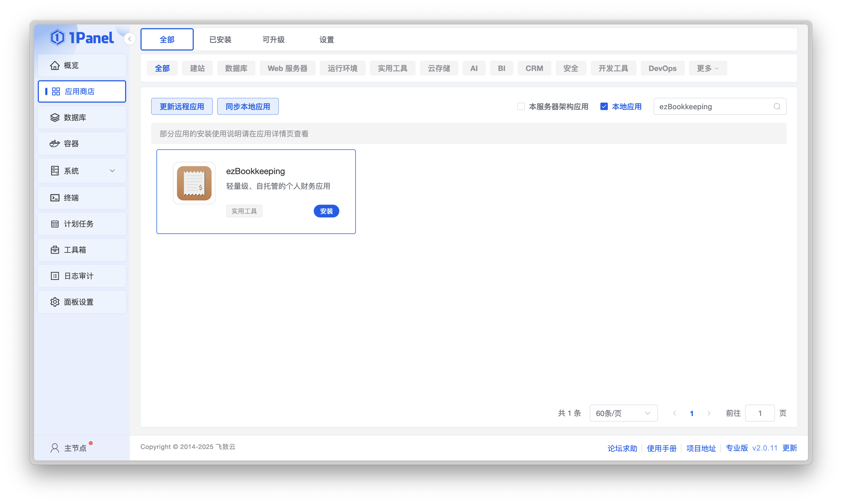Viewport: 842px width, 504px height.
Task: Click the search magnifier icon
Action: pyautogui.click(x=777, y=106)
